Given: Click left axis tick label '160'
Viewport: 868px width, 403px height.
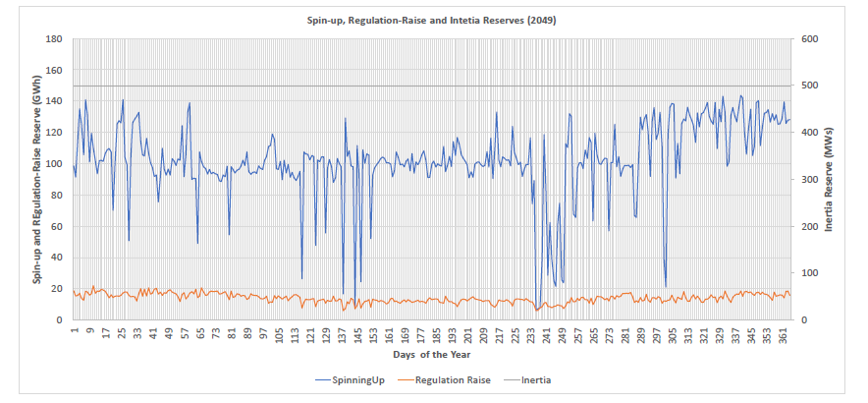Looking at the screenshot, I should (55, 71).
